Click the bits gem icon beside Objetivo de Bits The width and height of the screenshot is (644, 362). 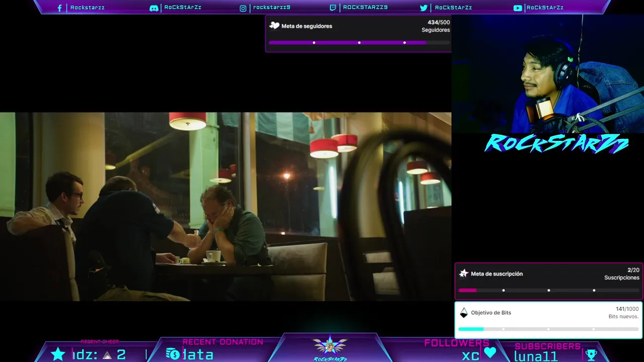464,313
